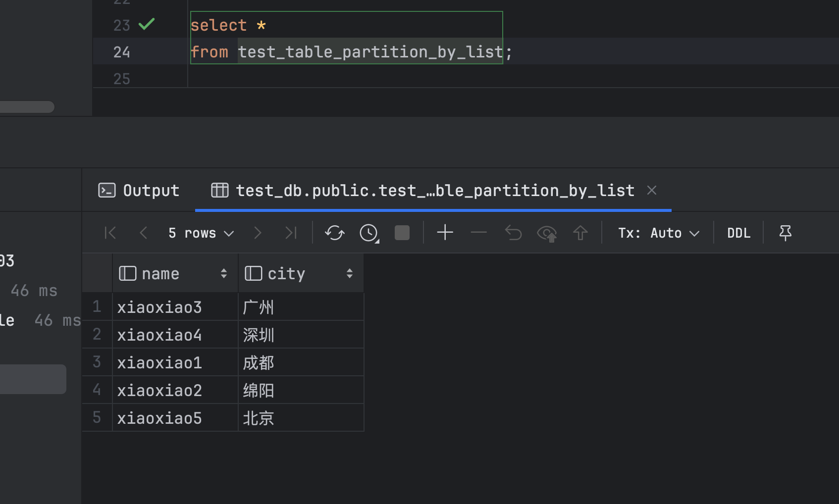The height and width of the screenshot is (504, 839).
Task: Select city cell 广州
Action: [x=301, y=307]
